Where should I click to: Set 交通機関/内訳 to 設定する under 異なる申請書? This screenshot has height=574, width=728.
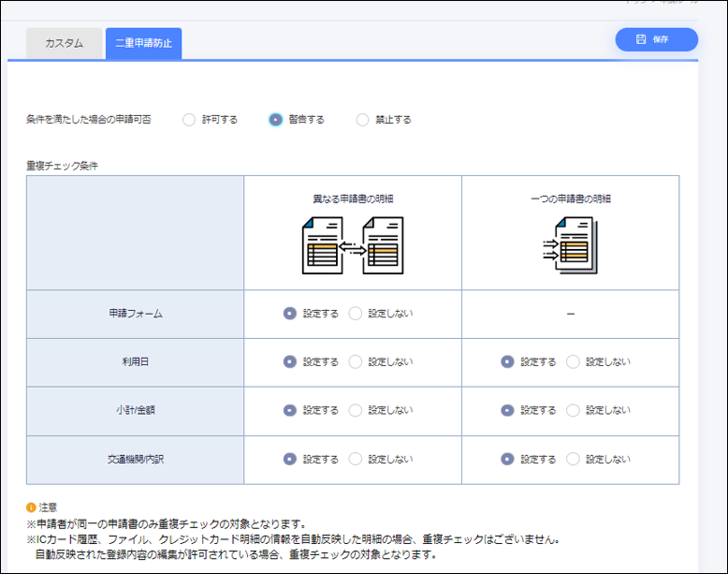coord(290,459)
